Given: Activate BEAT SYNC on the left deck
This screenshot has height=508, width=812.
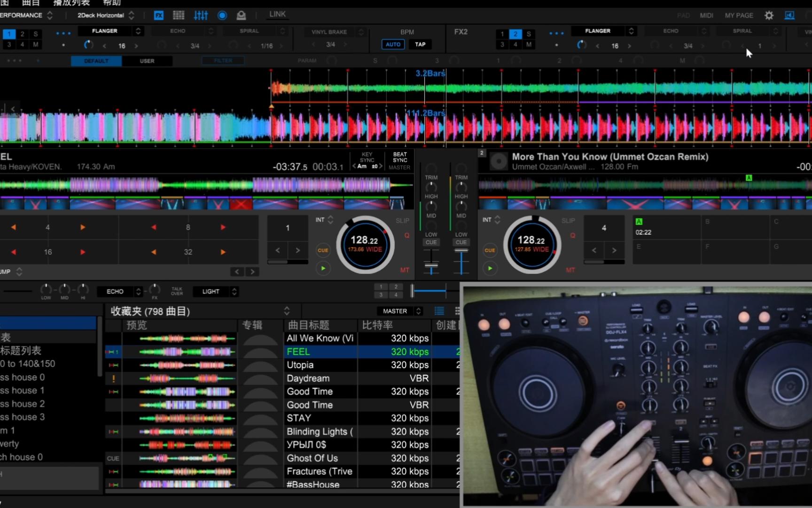Looking at the screenshot, I should (399, 160).
